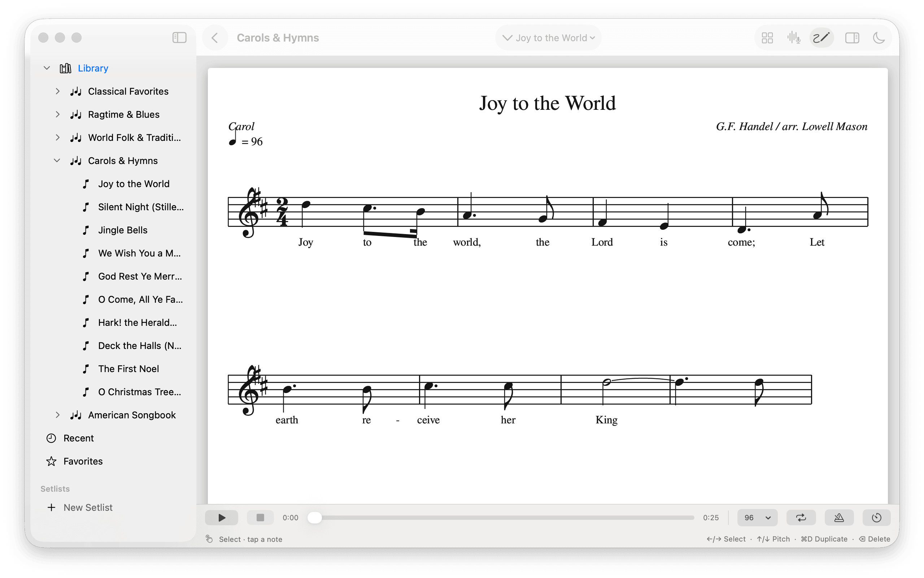Select the Classical Favorites collection
The height and width of the screenshot is (578, 924).
pyautogui.click(x=128, y=91)
